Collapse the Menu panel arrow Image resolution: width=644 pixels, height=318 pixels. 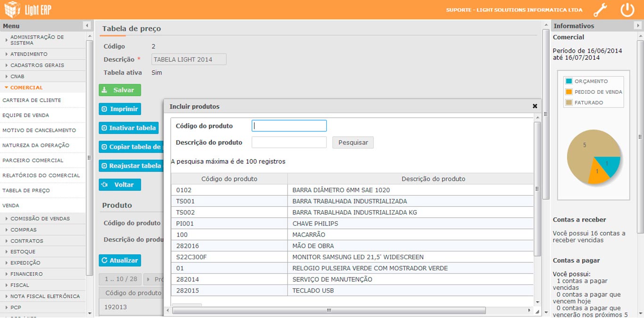(87, 25)
